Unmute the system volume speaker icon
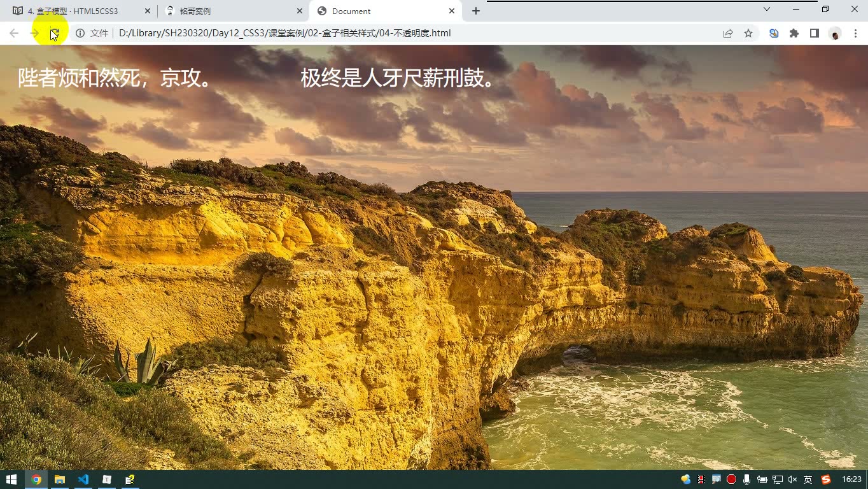This screenshot has width=868, height=489. pyautogui.click(x=792, y=479)
